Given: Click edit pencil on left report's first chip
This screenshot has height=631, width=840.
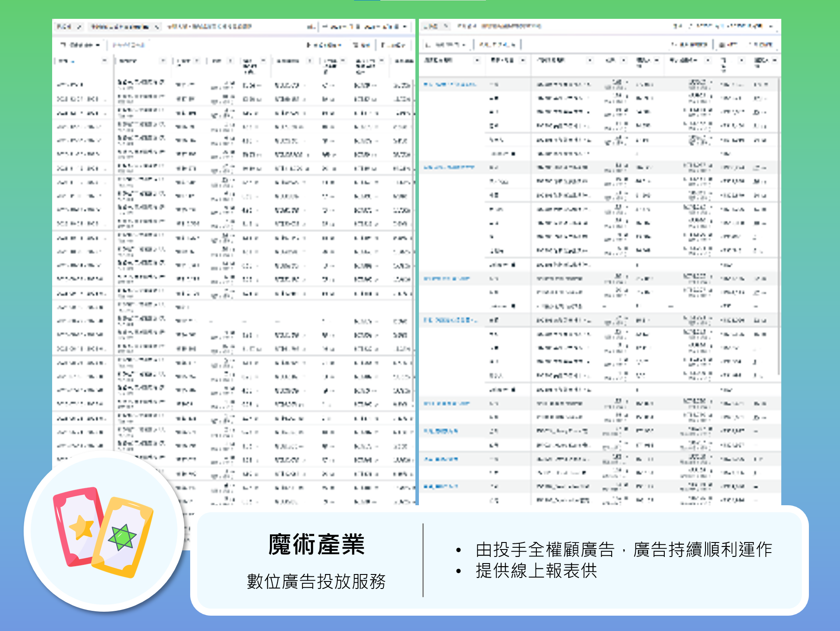Looking at the screenshot, I should click(x=79, y=27).
